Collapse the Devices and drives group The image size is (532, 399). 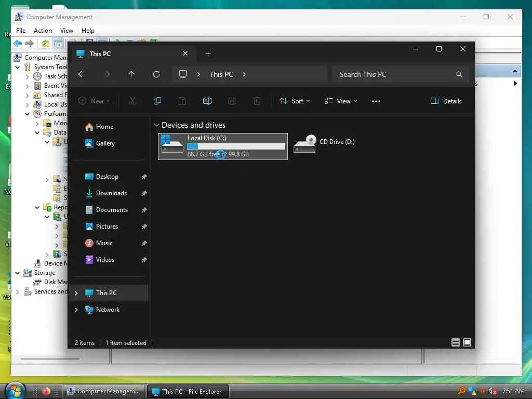[156, 125]
